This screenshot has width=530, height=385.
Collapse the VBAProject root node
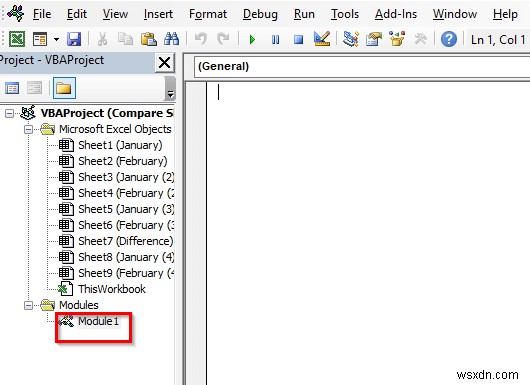click(9, 113)
